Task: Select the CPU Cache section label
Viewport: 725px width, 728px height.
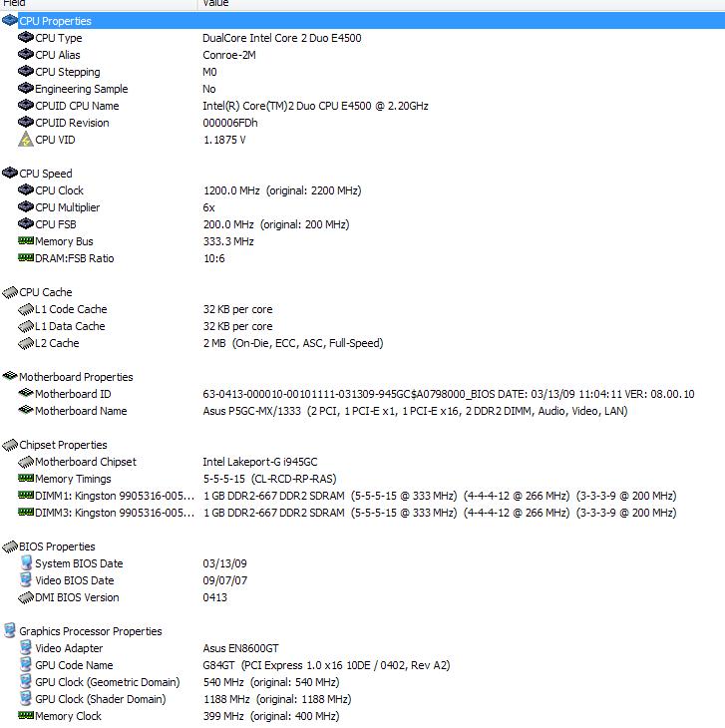Action: [x=46, y=292]
